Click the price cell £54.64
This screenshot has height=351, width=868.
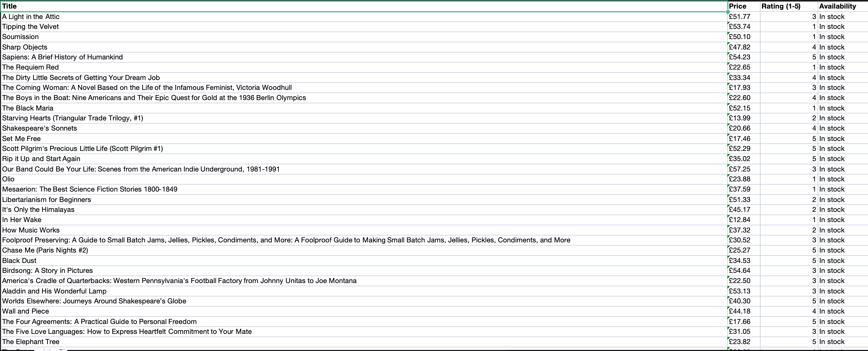click(x=744, y=271)
